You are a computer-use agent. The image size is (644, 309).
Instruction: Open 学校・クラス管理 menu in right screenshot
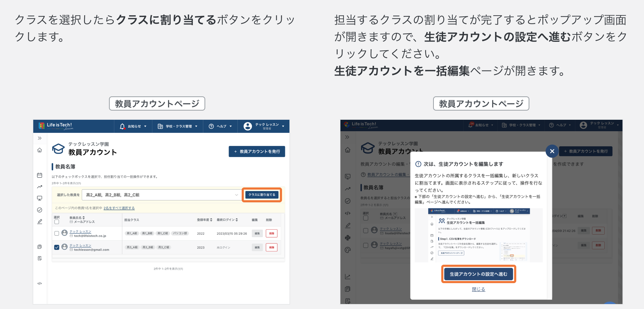pos(521,125)
